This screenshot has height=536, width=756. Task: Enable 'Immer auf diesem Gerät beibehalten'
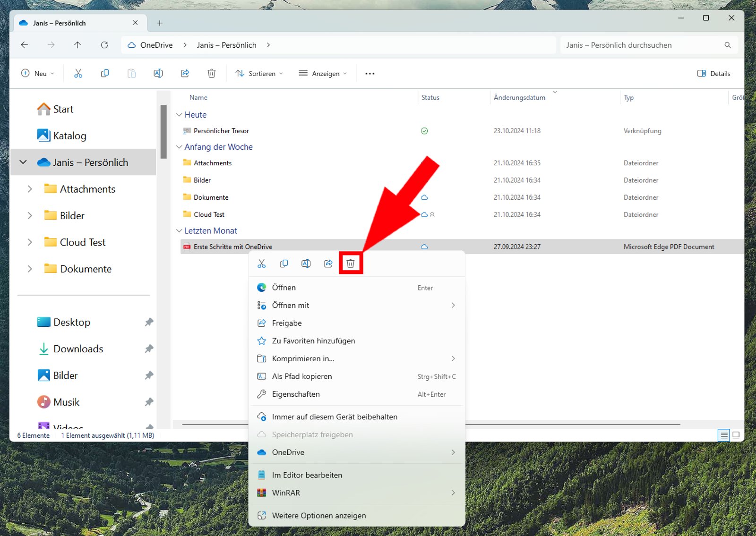(x=334, y=417)
